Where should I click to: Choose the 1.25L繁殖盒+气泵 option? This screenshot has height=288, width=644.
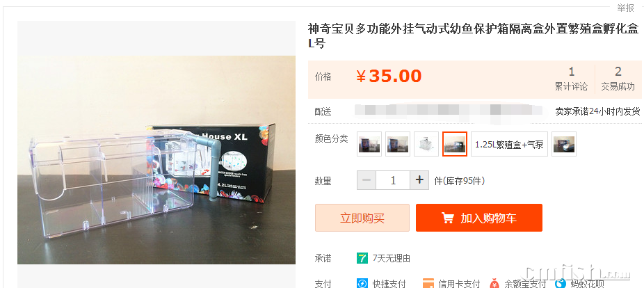point(509,144)
